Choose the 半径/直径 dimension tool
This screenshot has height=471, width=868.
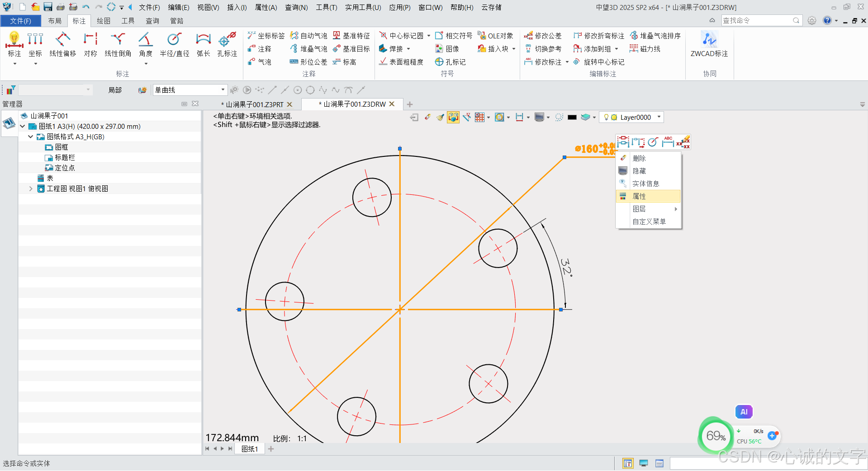click(174, 44)
